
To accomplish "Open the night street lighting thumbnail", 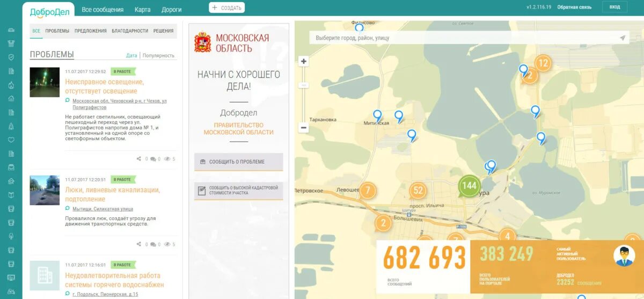I will (x=45, y=82).
